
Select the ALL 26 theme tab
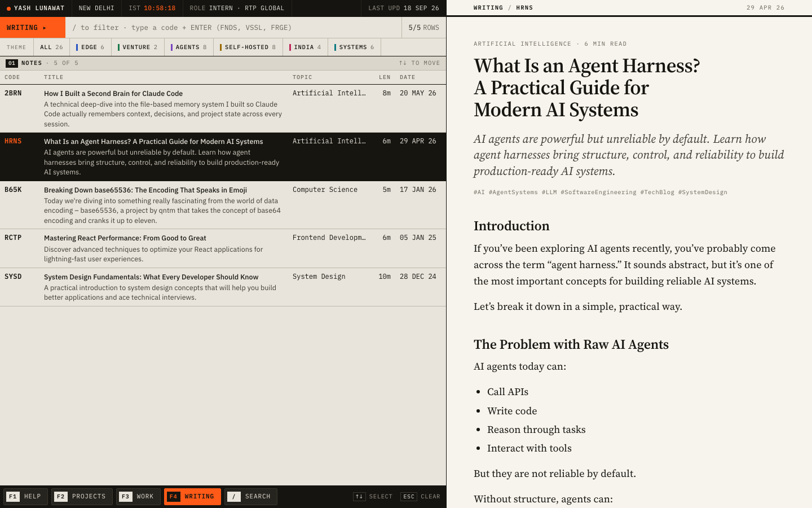(x=51, y=47)
